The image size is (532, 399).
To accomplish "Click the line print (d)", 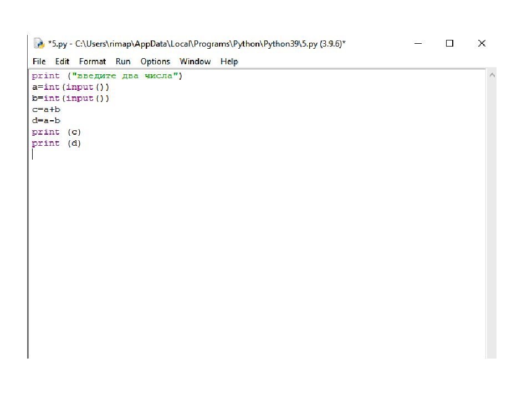I will [x=57, y=143].
